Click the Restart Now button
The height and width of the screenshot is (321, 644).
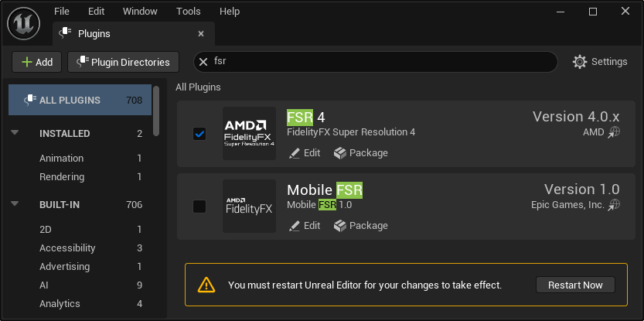[x=575, y=285]
